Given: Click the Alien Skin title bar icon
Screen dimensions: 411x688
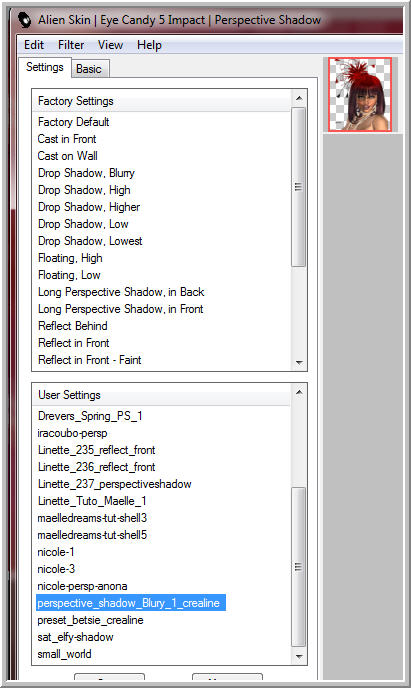Looking at the screenshot, I should [25, 20].
